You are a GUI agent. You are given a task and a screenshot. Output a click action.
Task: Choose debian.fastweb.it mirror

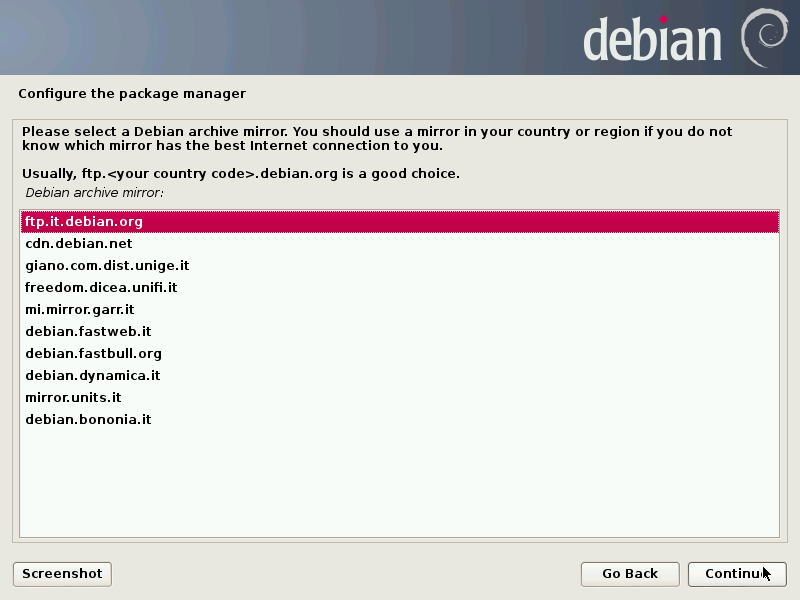point(400,332)
